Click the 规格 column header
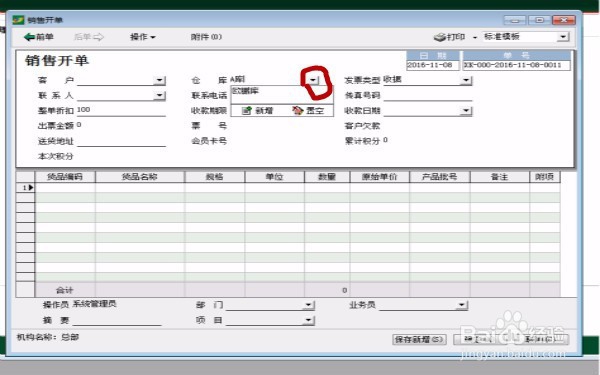This screenshot has height=375, width=600. 214,177
